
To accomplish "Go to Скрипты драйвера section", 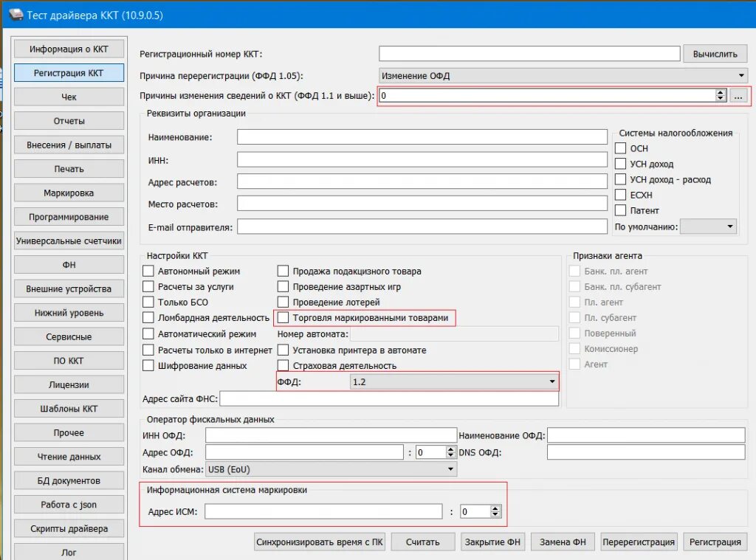I will [69, 529].
